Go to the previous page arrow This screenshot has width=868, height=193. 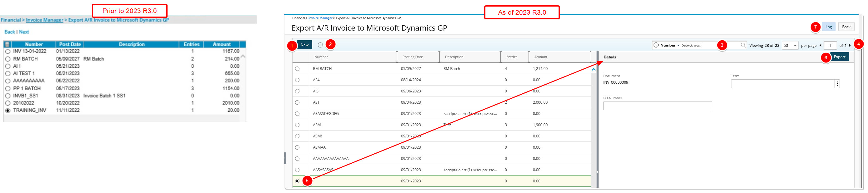pyautogui.click(x=820, y=46)
